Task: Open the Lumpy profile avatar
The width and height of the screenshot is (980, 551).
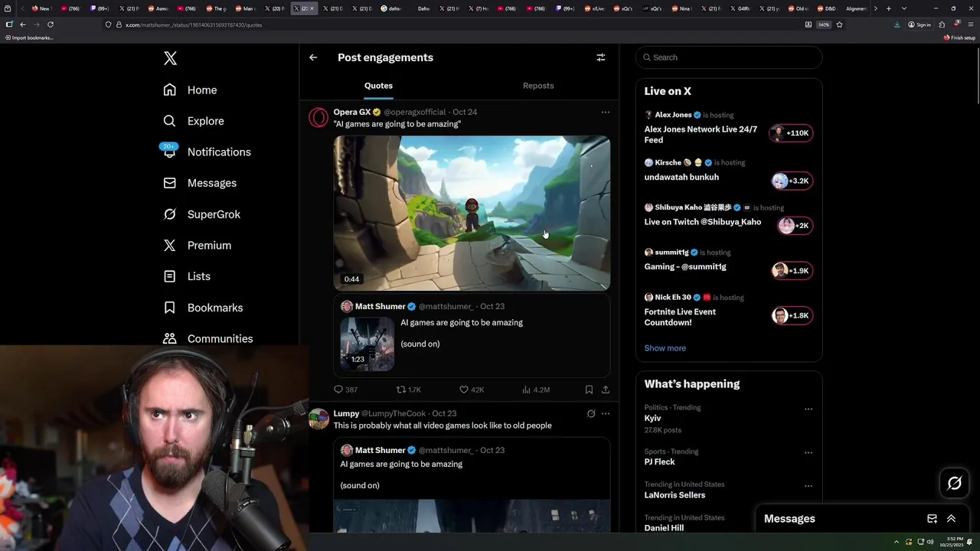Action: click(318, 419)
